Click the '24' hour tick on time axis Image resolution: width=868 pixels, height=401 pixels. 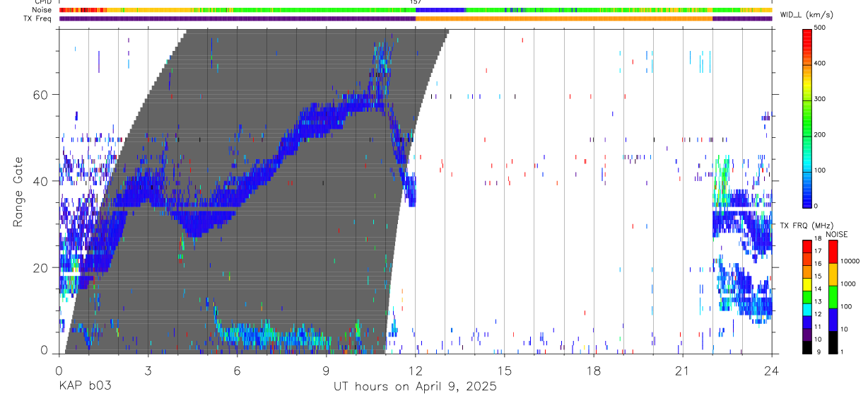(x=772, y=371)
